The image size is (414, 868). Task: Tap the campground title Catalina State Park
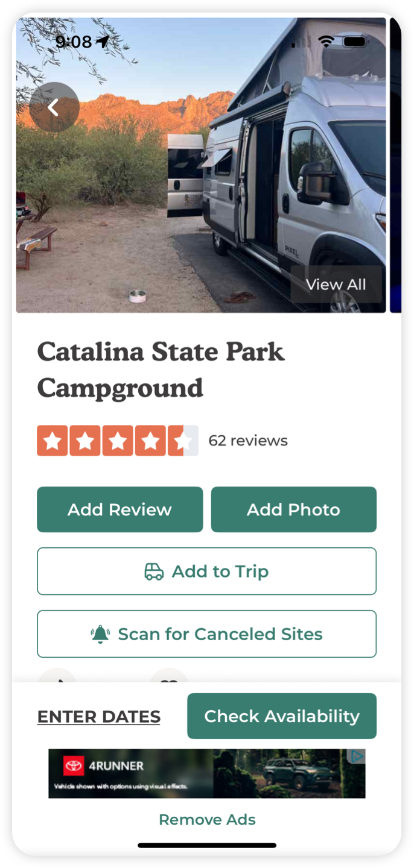161,351
